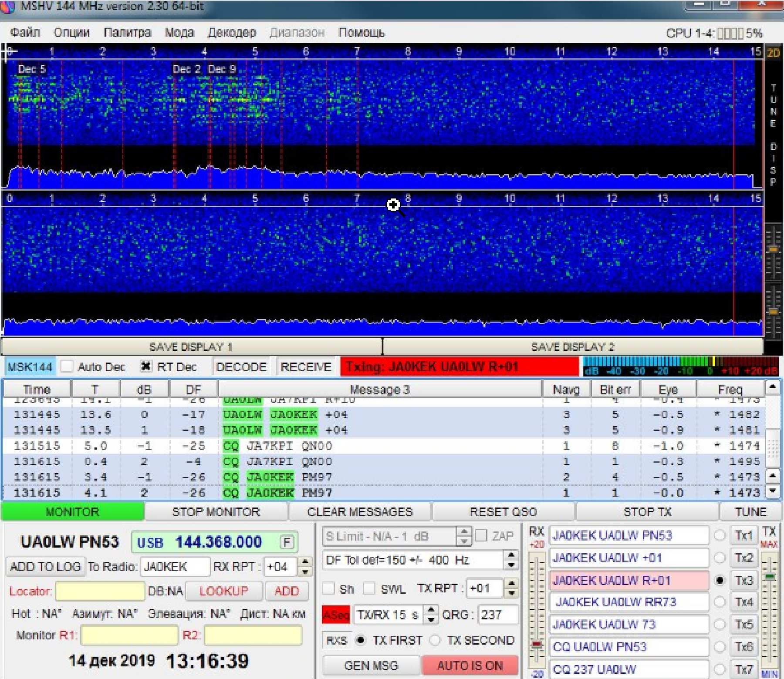
Task: Click the Tx6 button
Action: tap(744, 647)
